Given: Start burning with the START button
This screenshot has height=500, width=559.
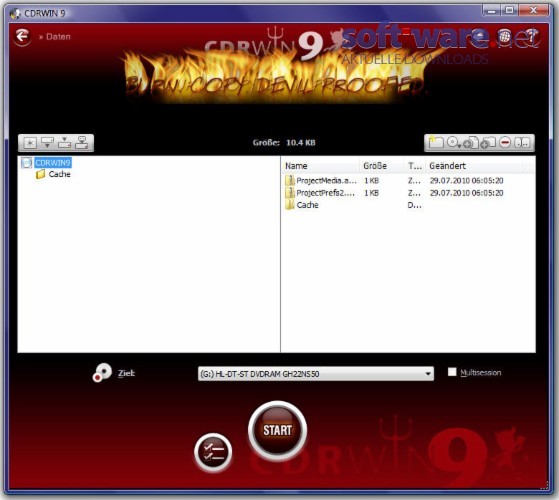Looking at the screenshot, I should (x=277, y=430).
